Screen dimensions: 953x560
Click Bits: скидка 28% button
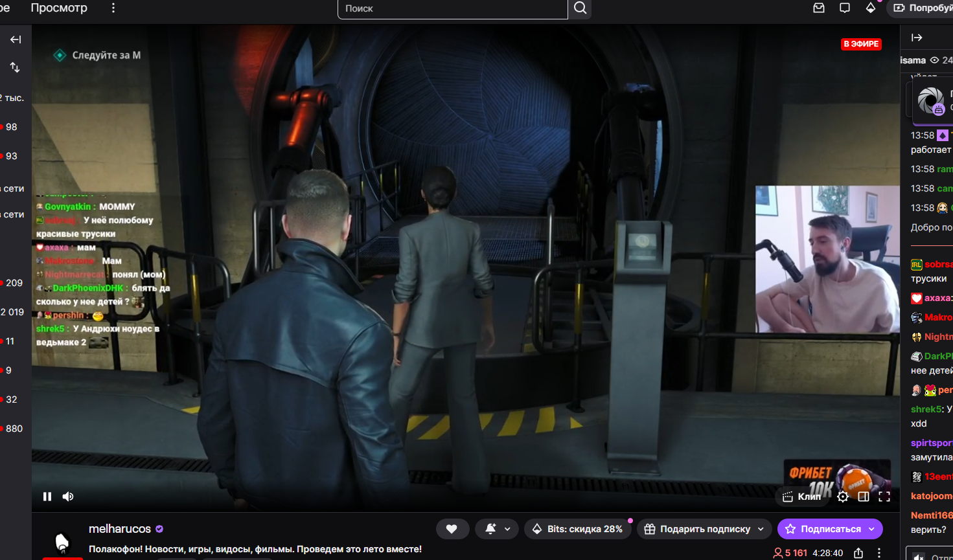point(578,529)
